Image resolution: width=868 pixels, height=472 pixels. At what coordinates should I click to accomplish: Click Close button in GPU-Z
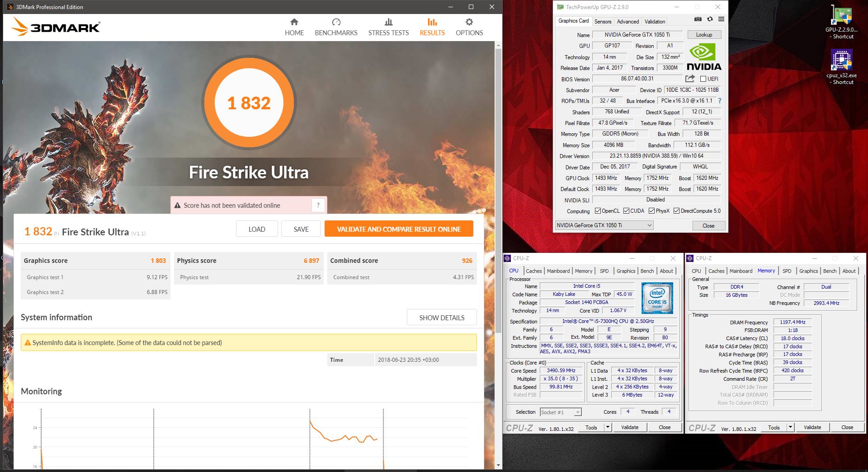pyautogui.click(x=708, y=225)
